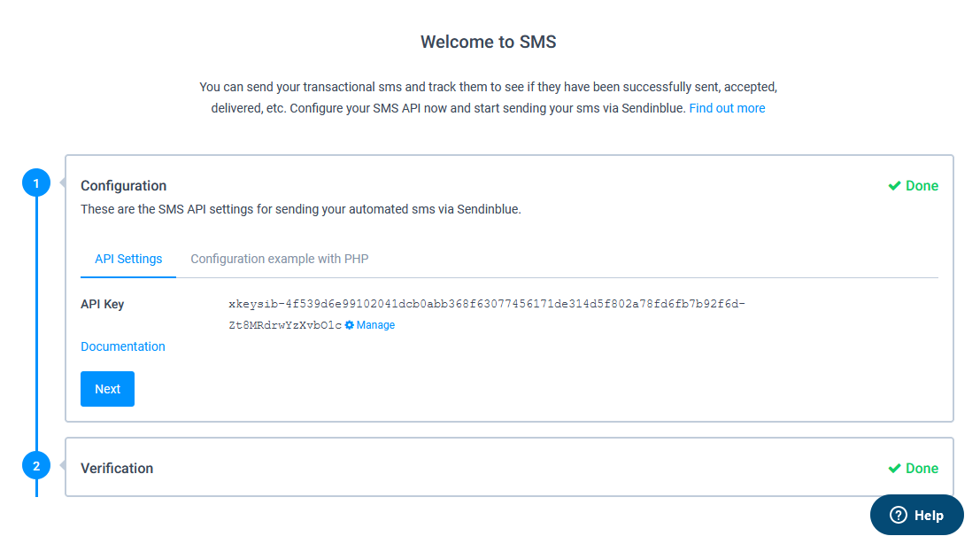Click the Welcome to SMS heading
The height and width of the screenshot is (544, 980).
pos(488,42)
